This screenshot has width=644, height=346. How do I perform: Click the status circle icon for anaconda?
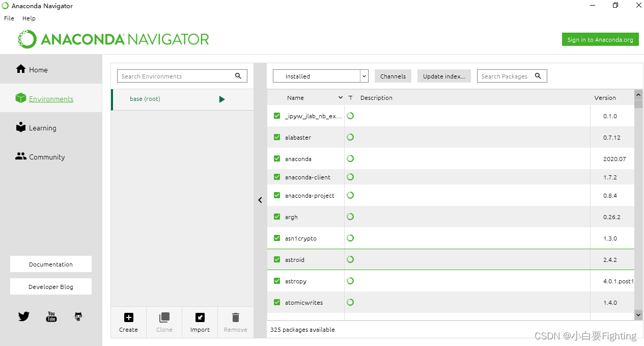pos(350,158)
